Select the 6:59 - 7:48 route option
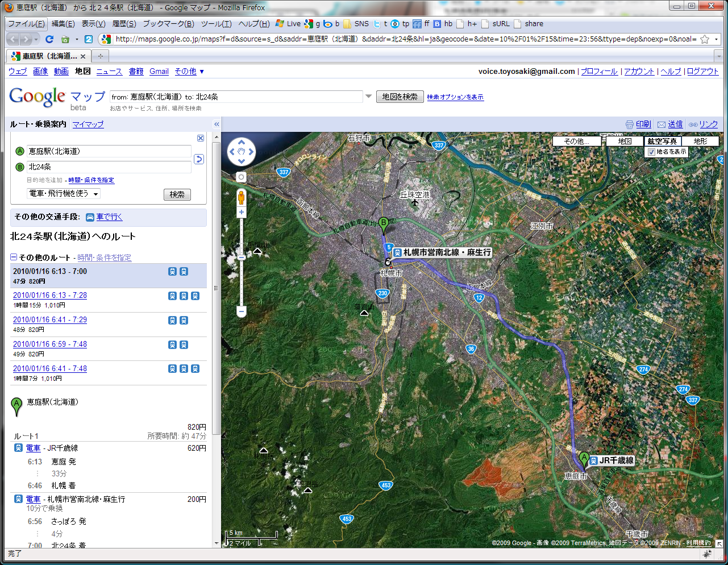This screenshot has height=565, width=728. click(50, 344)
